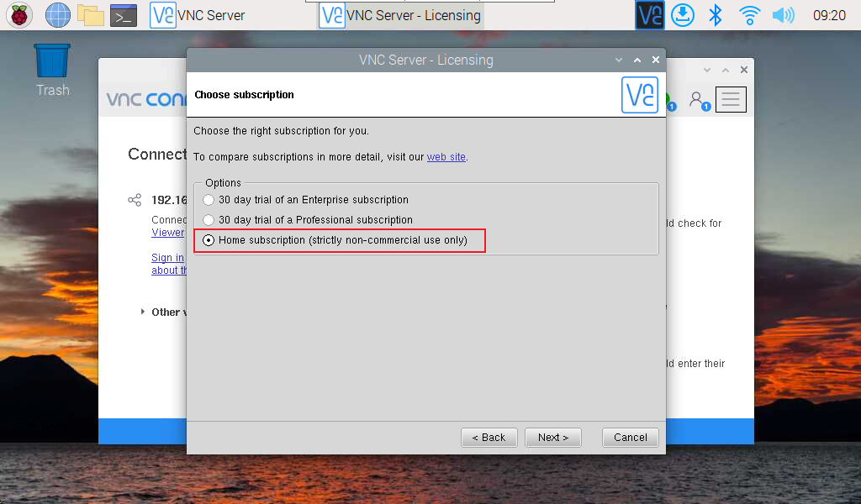Viewport: 861px width, 504px height.
Task: Click the Next > button
Action: 553,437
